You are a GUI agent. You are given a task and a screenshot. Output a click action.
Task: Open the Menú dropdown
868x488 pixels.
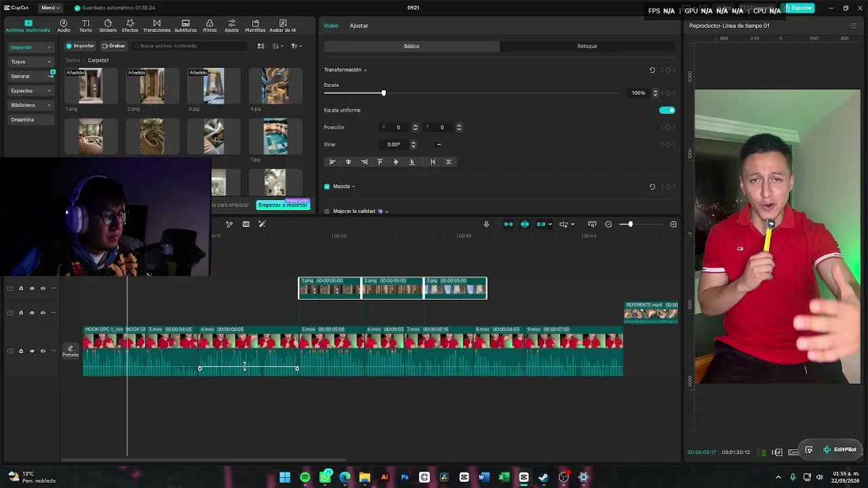(x=50, y=8)
